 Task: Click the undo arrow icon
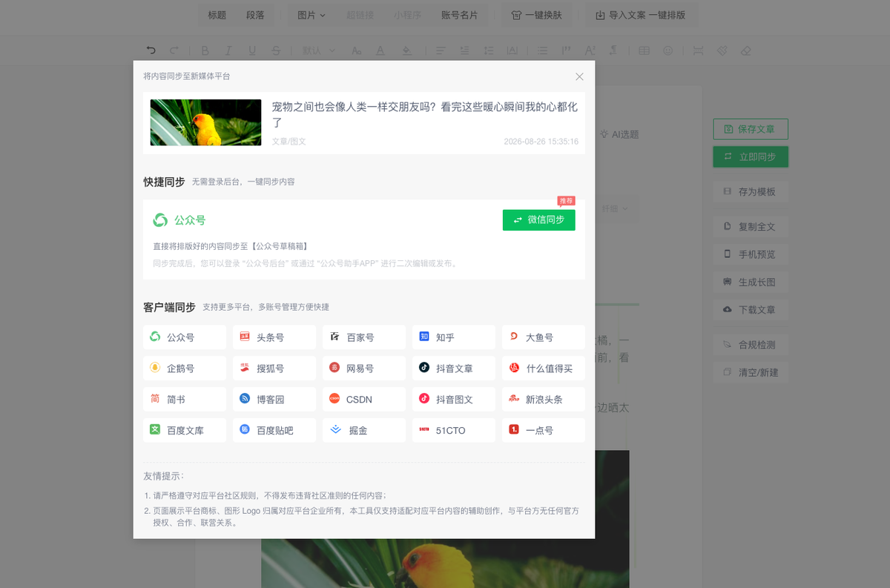click(151, 50)
